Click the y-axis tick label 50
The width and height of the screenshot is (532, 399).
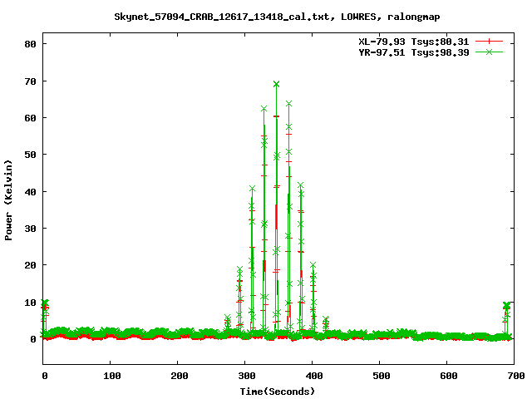[x=30, y=155]
